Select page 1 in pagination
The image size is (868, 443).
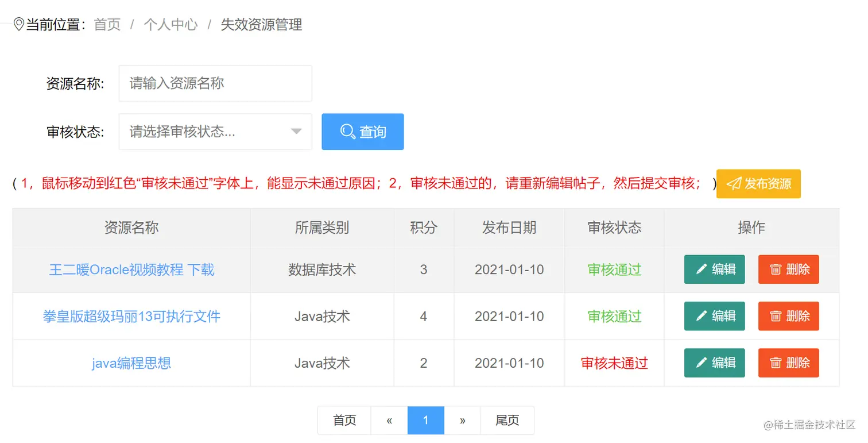[426, 421]
